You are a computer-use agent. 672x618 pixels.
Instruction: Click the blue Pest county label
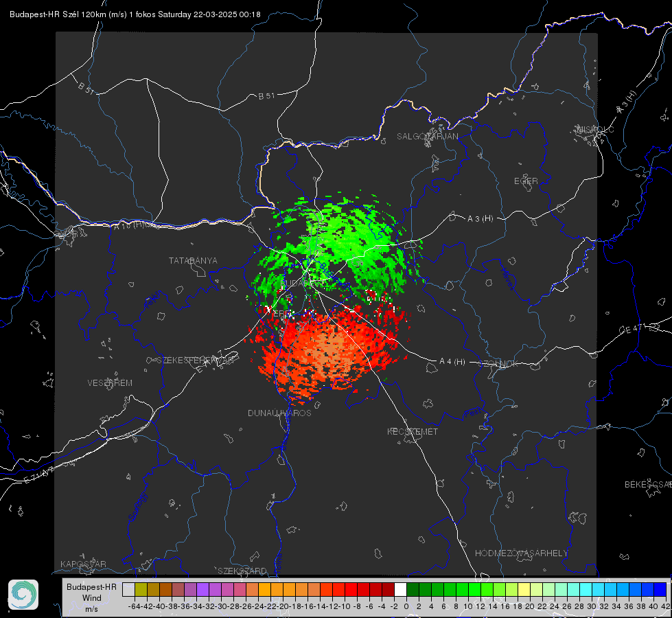tap(474, 413)
